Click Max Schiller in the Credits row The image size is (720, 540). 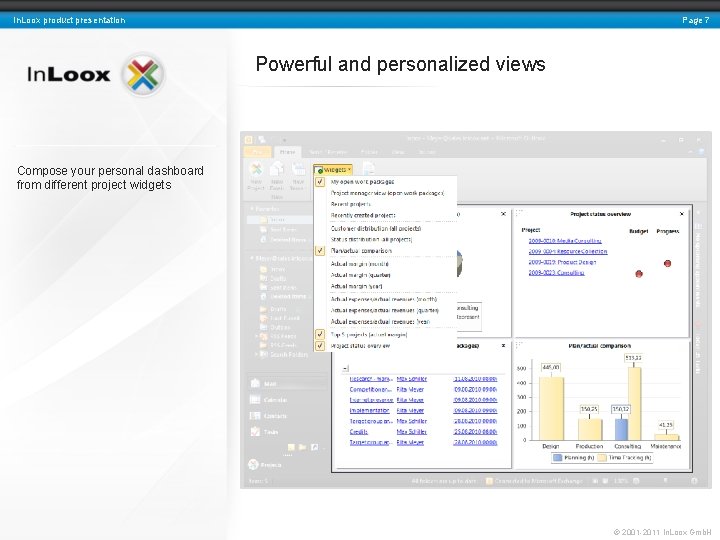pos(412,432)
